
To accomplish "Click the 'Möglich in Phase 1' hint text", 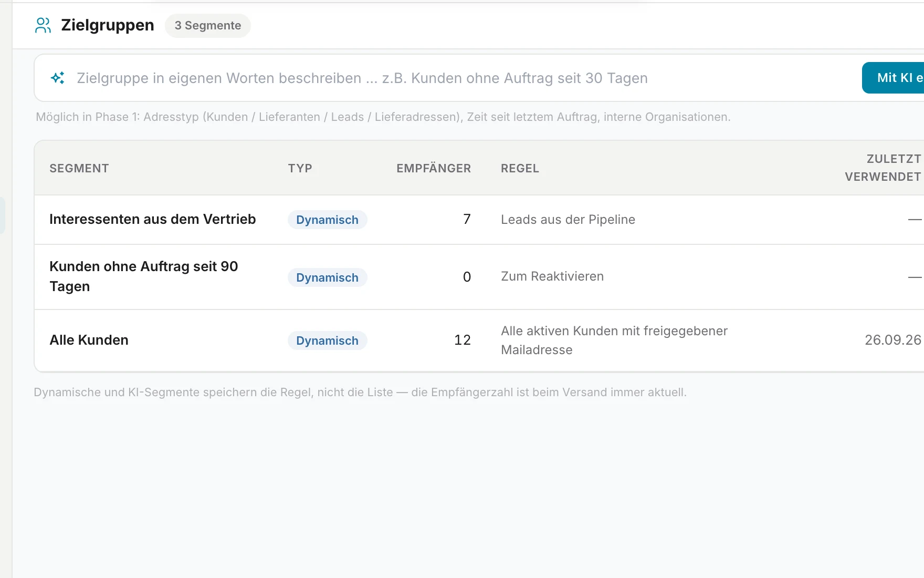I will pyautogui.click(x=383, y=117).
